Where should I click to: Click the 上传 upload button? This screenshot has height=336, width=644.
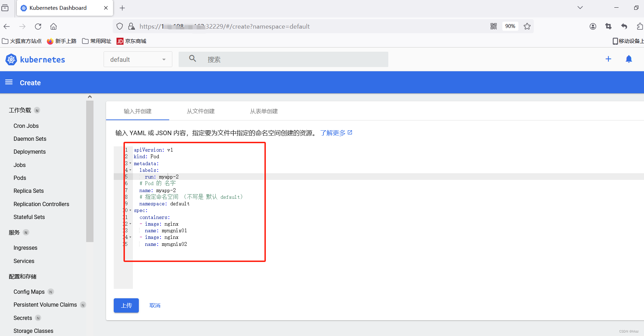click(126, 306)
